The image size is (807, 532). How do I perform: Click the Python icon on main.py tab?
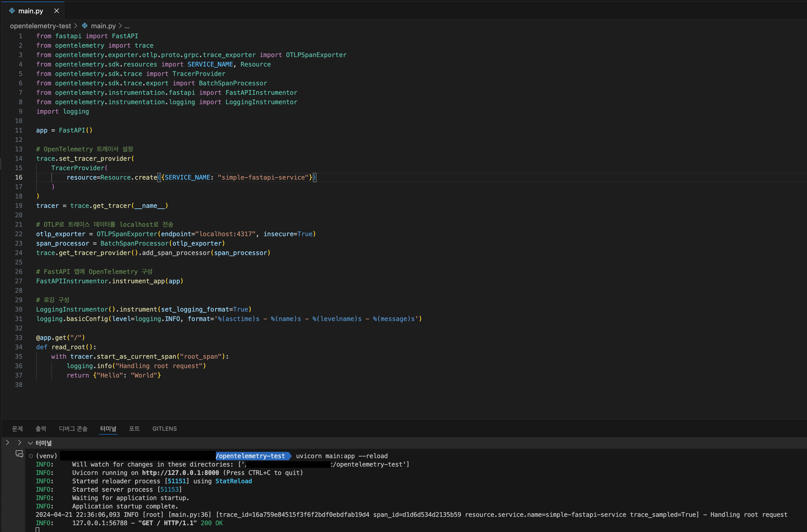12,11
